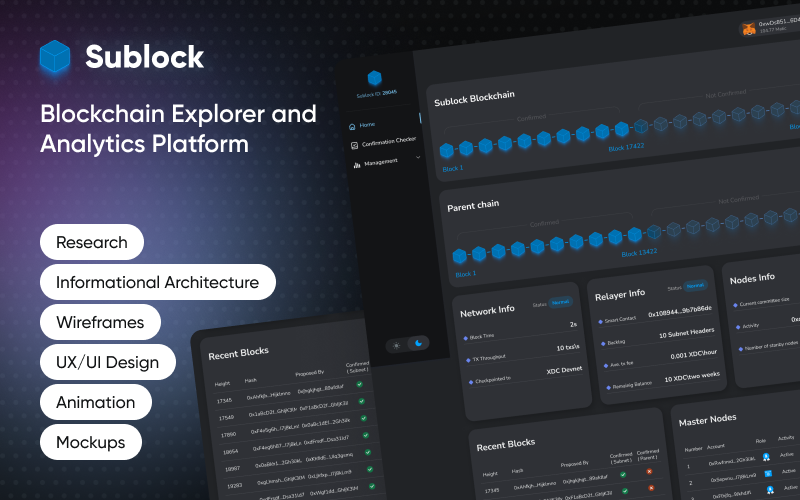
Task: Click the diamond bullet beside Activity
Action: click(738, 327)
